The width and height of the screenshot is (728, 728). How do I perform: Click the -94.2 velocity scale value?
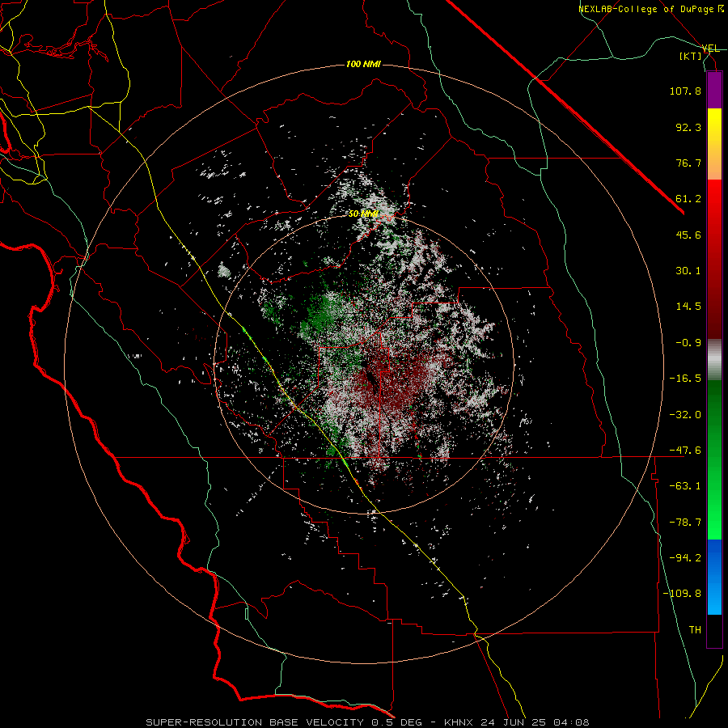tap(685, 558)
